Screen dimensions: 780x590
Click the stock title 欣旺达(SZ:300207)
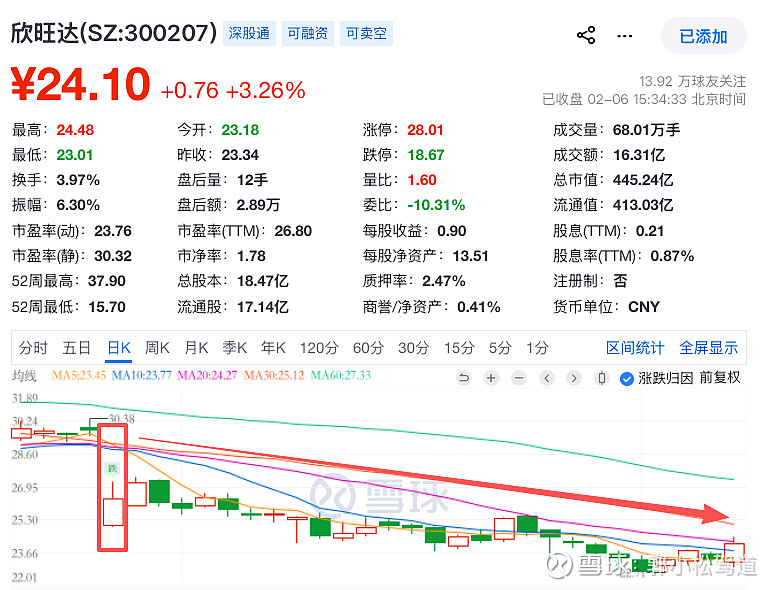click(114, 33)
